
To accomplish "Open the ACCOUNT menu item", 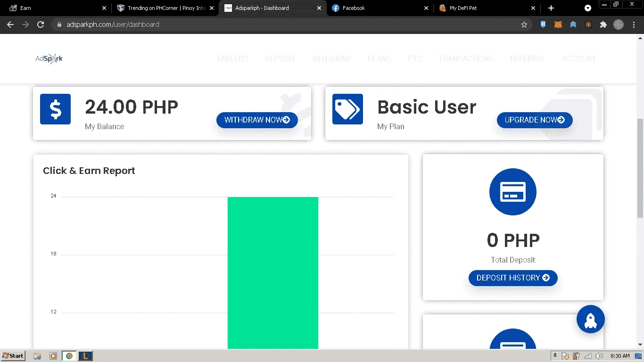I will pos(579,58).
